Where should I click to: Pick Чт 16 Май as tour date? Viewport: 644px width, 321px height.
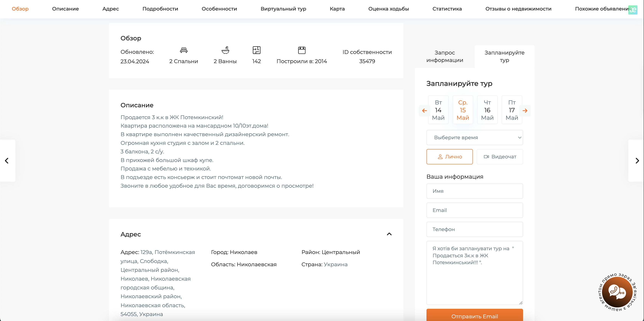487,110
